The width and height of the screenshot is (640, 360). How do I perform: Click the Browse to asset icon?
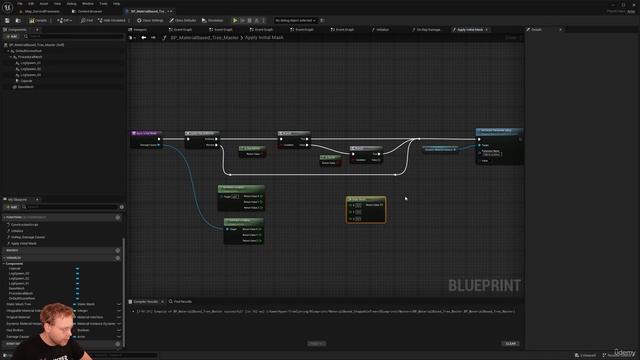pos(18,20)
